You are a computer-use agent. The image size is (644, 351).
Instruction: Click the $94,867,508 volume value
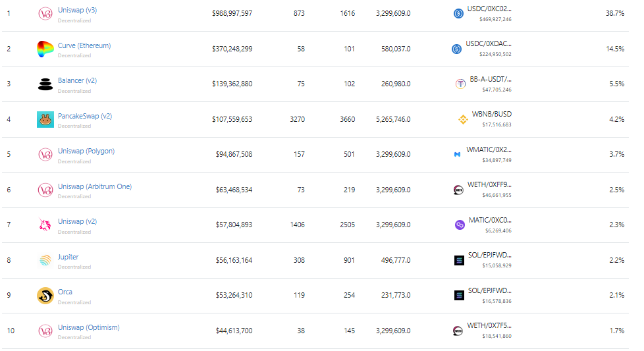click(x=234, y=154)
